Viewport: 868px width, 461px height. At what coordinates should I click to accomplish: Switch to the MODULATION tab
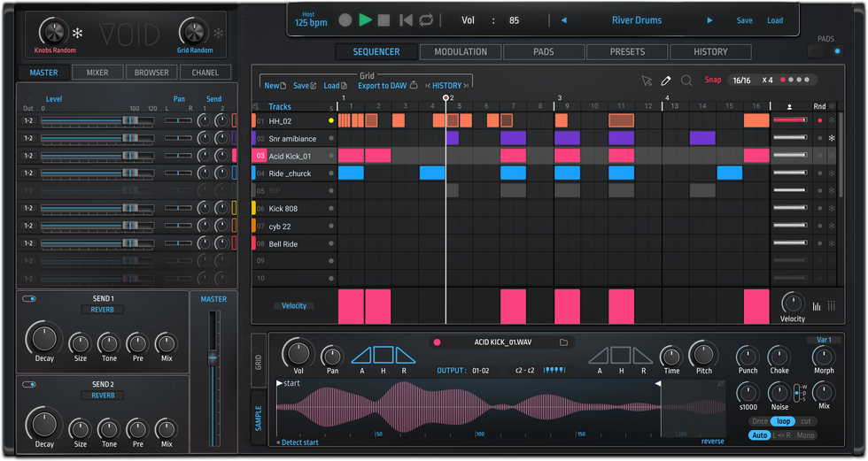click(x=461, y=52)
